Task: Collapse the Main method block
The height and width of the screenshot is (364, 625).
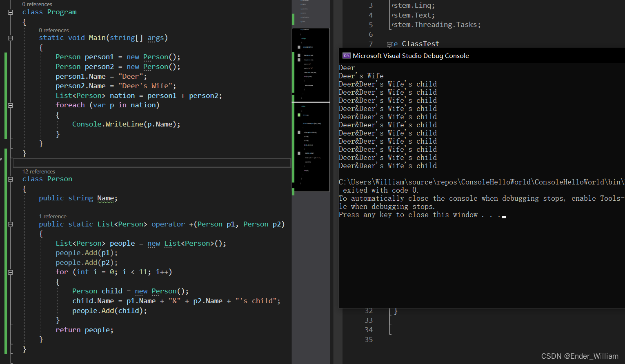Action: pyautogui.click(x=11, y=38)
